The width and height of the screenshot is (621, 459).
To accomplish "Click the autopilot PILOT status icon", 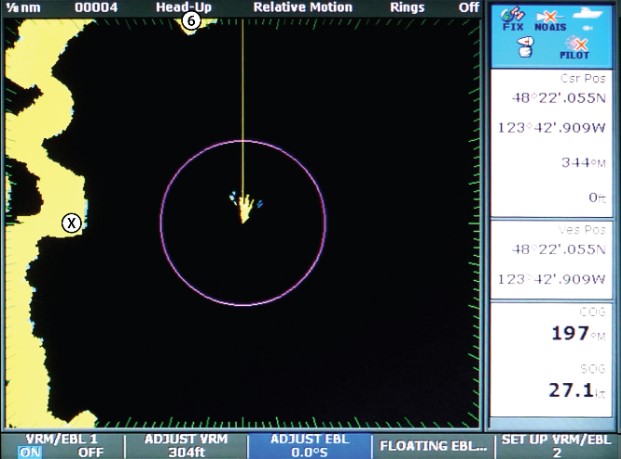I will [574, 49].
